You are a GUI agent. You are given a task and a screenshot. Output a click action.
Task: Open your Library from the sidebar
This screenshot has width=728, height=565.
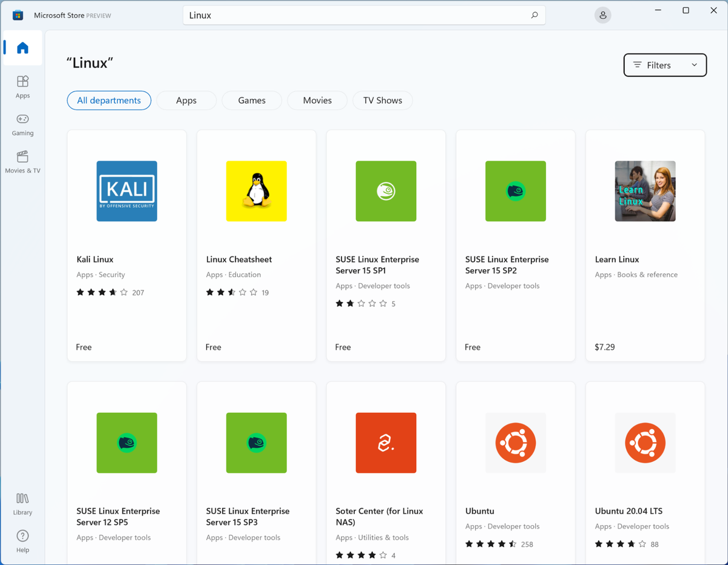22,503
